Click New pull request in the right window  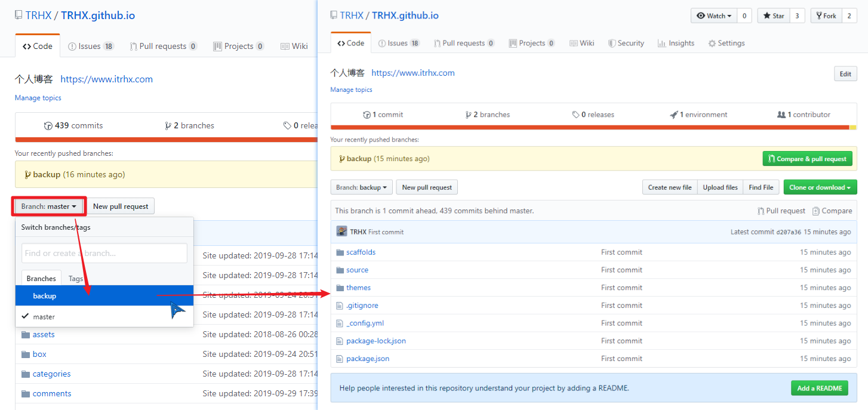pos(427,187)
